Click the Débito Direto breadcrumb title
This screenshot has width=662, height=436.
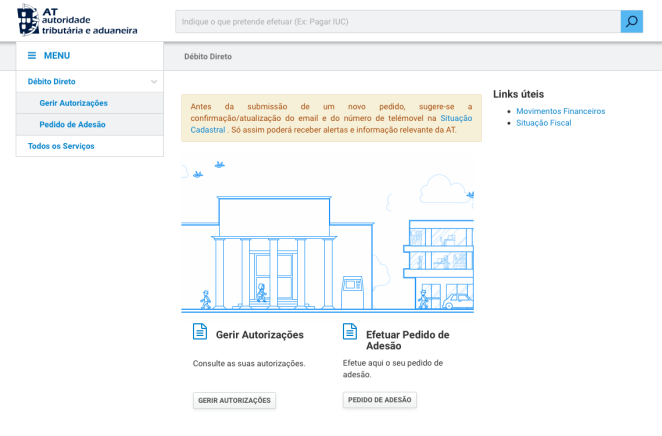pyautogui.click(x=208, y=56)
